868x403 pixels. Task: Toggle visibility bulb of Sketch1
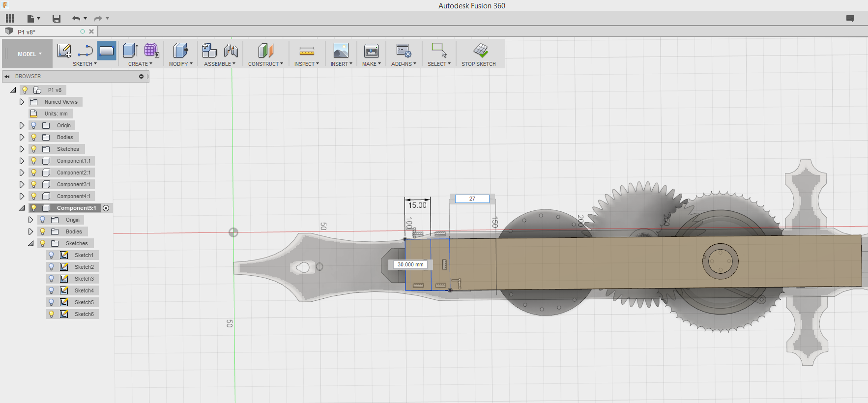(x=51, y=255)
